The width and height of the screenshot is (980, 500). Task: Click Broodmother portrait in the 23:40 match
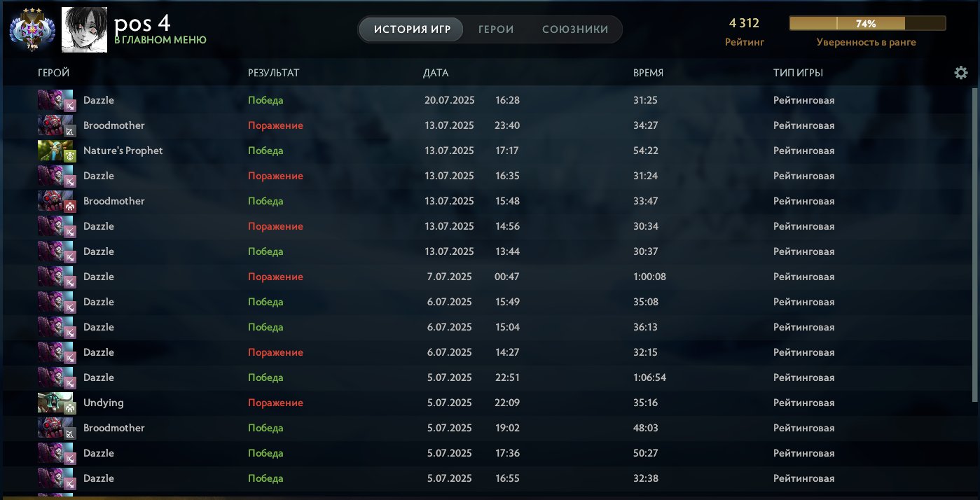[x=56, y=125]
